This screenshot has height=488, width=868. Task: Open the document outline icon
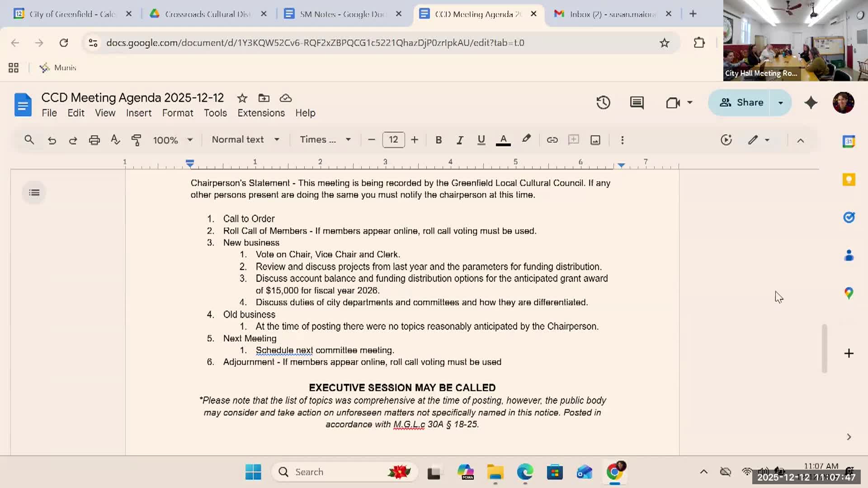coord(34,193)
